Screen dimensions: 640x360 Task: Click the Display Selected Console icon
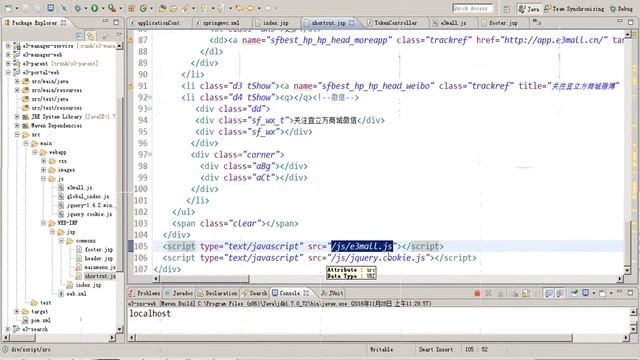point(586,293)
